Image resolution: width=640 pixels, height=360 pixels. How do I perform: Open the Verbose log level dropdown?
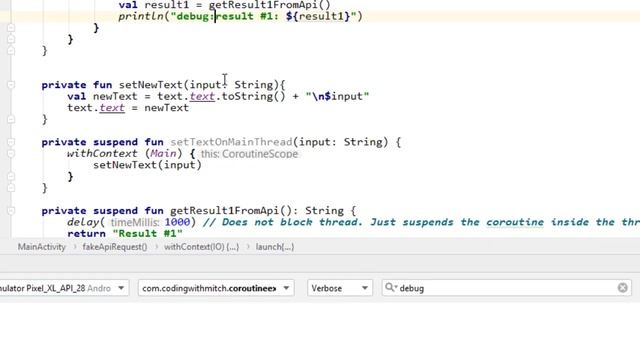point(340,288)
